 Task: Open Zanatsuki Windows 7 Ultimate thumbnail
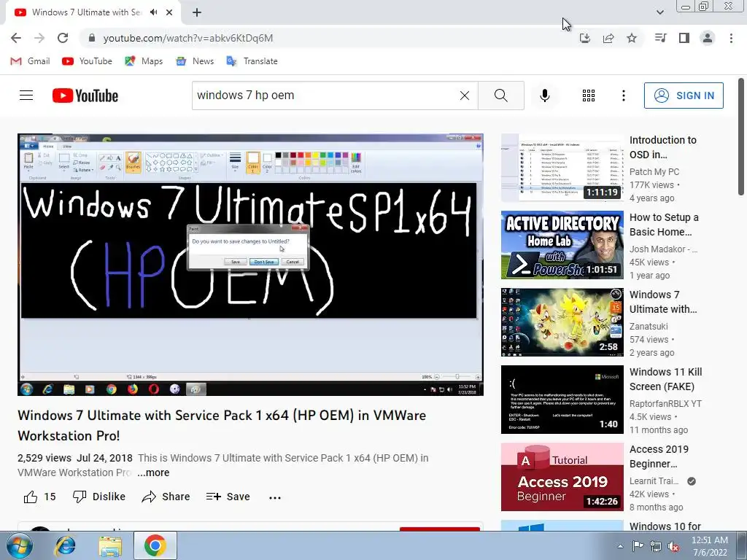562,322
